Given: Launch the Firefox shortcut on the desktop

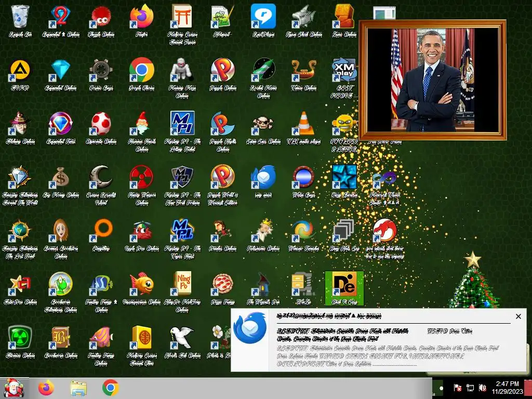Looking at the screenshot, I should tap(141, 16).
